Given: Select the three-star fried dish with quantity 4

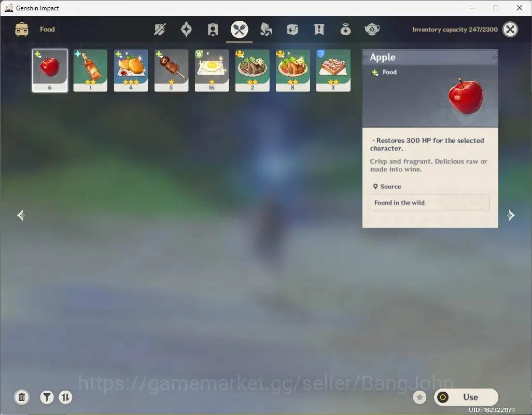Looking at the screenshot, I should pos(131,70).
